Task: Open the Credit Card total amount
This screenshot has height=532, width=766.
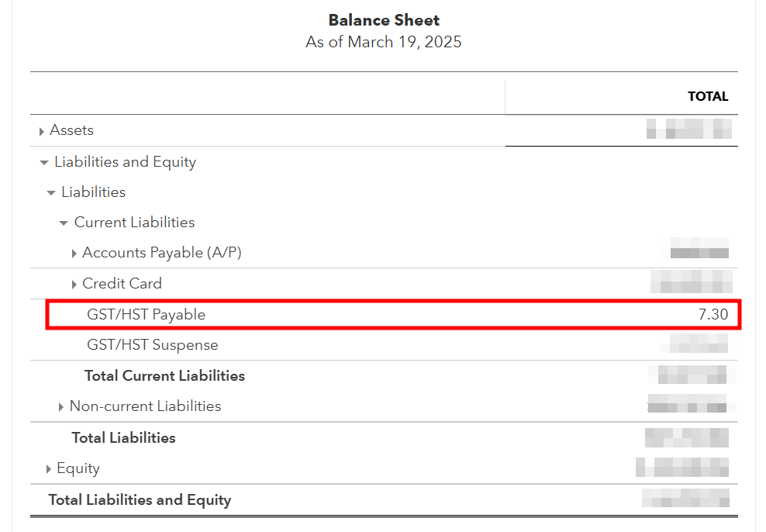Action: pos(691,282)
